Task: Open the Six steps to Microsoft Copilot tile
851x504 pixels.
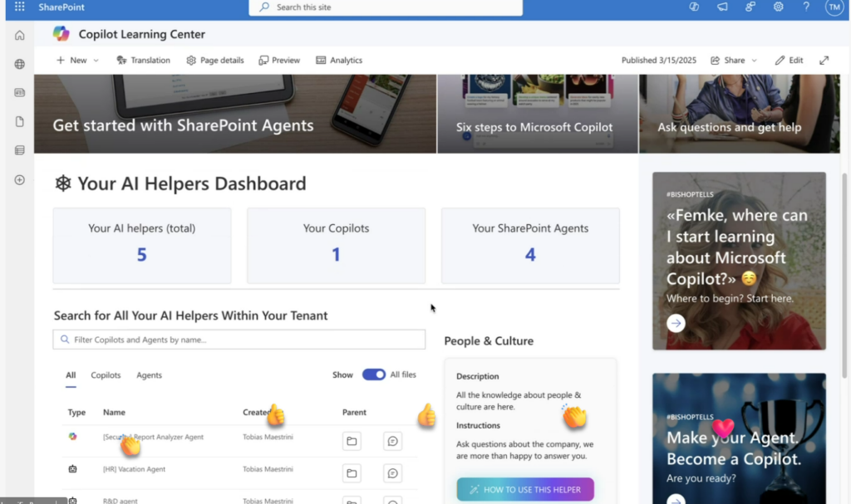Action: click(538, 114)
